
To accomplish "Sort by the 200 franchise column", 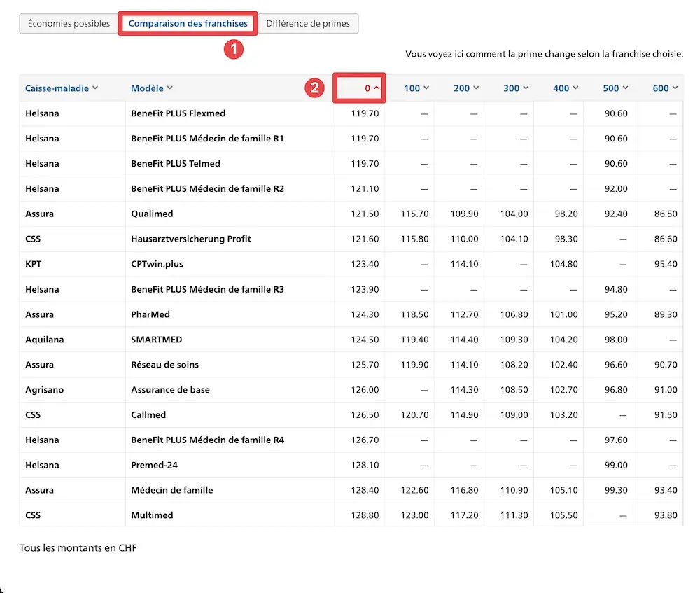I will point(466,88).
